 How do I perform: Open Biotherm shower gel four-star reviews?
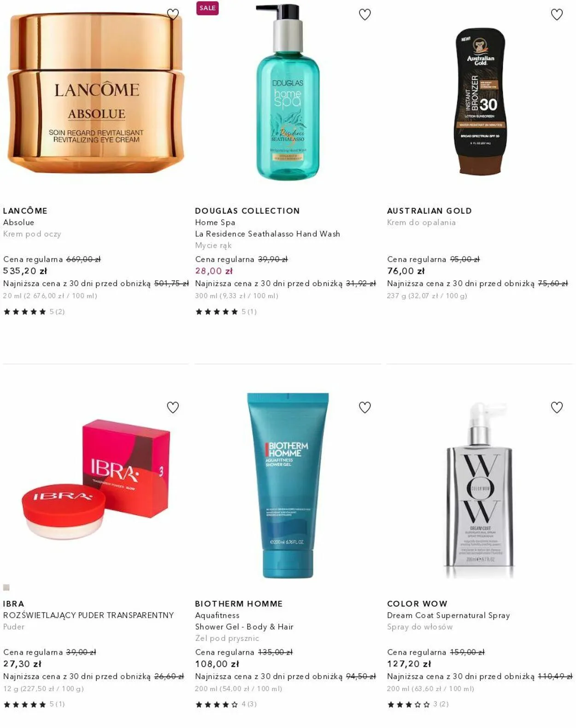(226, 704)
